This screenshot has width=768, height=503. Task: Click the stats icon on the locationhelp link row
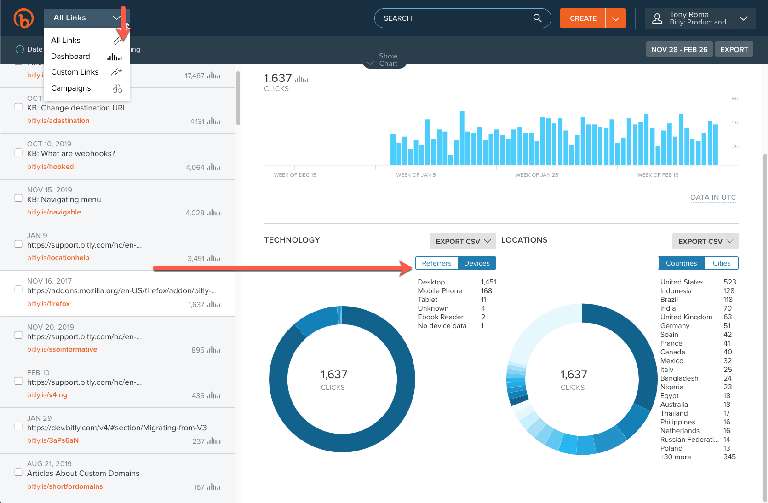tap(214, 258)
